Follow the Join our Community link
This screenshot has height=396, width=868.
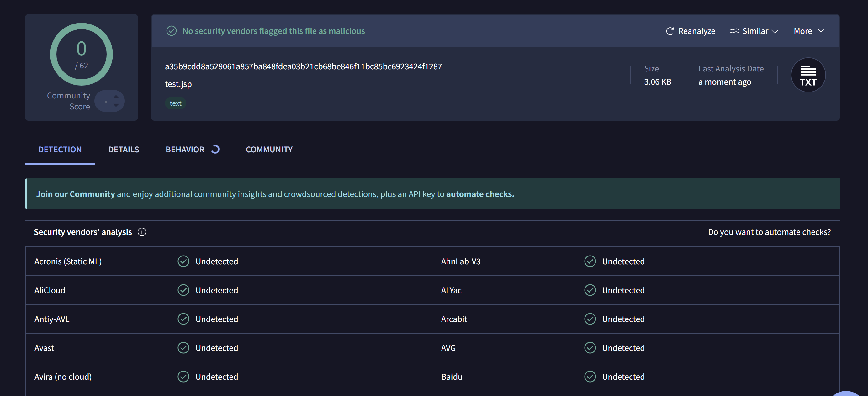pyautogui.click(x=76, y=194)
